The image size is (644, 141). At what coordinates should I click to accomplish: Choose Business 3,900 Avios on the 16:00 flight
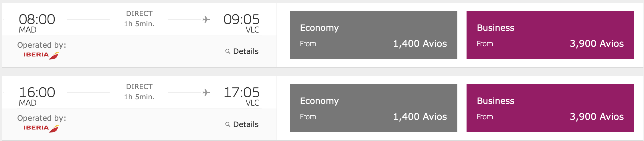[550, 108]
